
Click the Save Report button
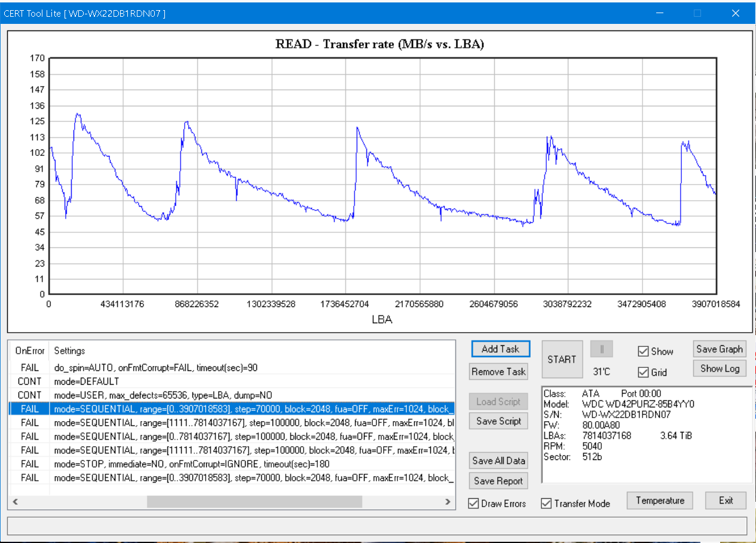pyautogui.click(x=498, y=481)
